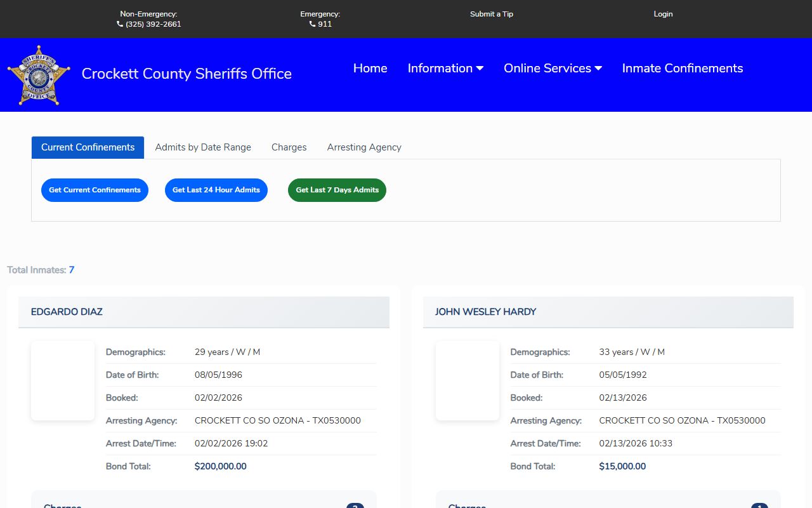Click demographics 33 years / W / M
Viewport: 812px width, 508px height.
point(632,352)
